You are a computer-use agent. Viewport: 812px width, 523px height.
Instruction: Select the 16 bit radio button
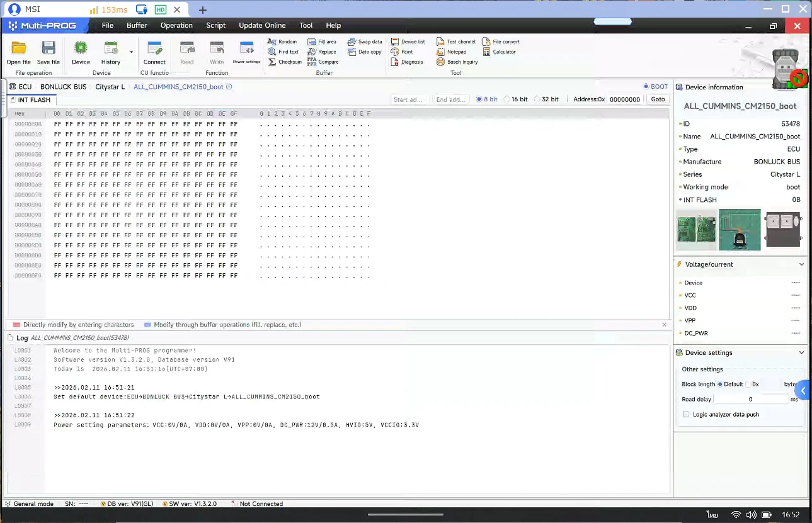point(506,99)
